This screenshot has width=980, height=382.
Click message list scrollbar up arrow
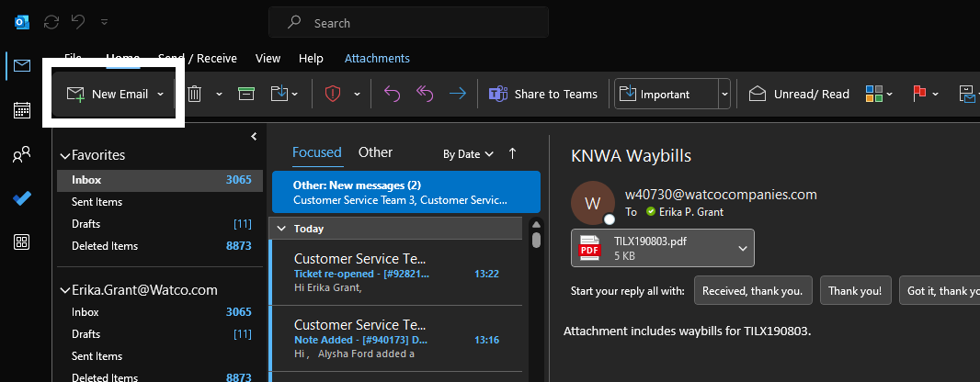tap(536, 224)
